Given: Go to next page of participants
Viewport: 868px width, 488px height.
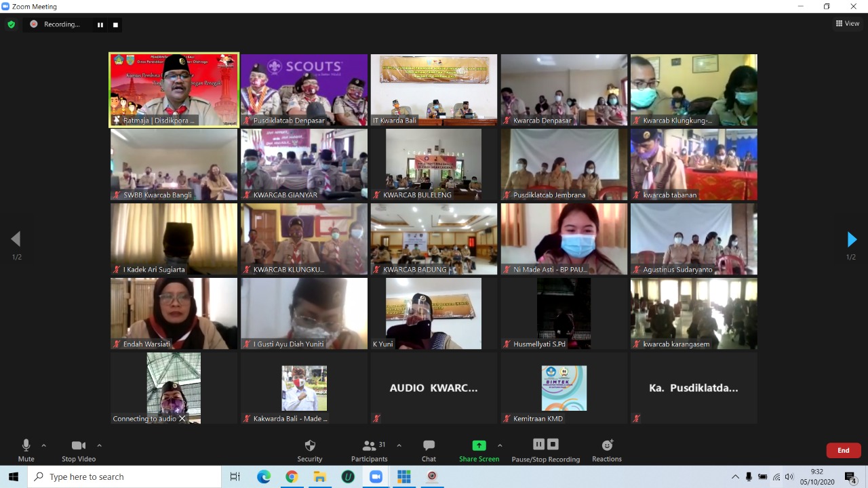Looking at the screenshot, I should click(852, 239).
